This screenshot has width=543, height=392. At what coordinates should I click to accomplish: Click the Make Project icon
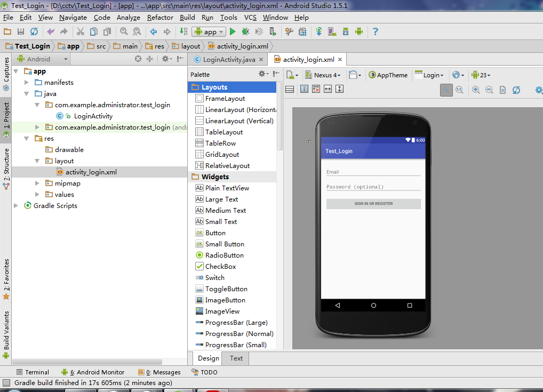tap(183, 32)
